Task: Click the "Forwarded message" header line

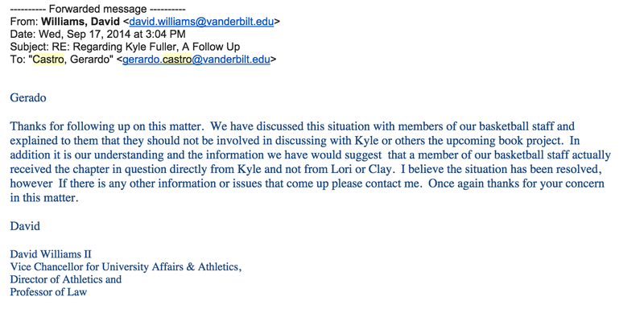Action: coord(97,9)
